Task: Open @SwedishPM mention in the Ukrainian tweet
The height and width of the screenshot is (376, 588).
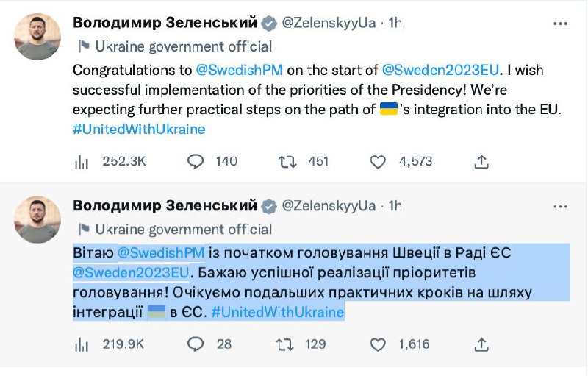Action: coord(160,253)
